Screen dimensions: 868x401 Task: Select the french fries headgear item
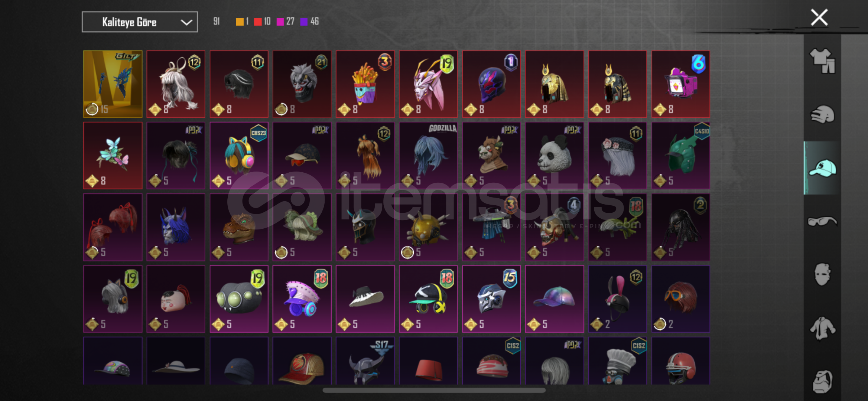[x=365, y=84]
